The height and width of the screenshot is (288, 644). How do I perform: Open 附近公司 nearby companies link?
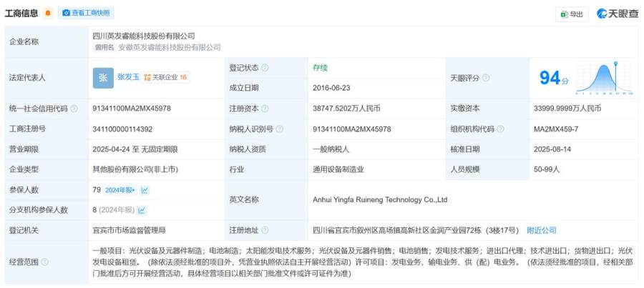coord(541,230)
